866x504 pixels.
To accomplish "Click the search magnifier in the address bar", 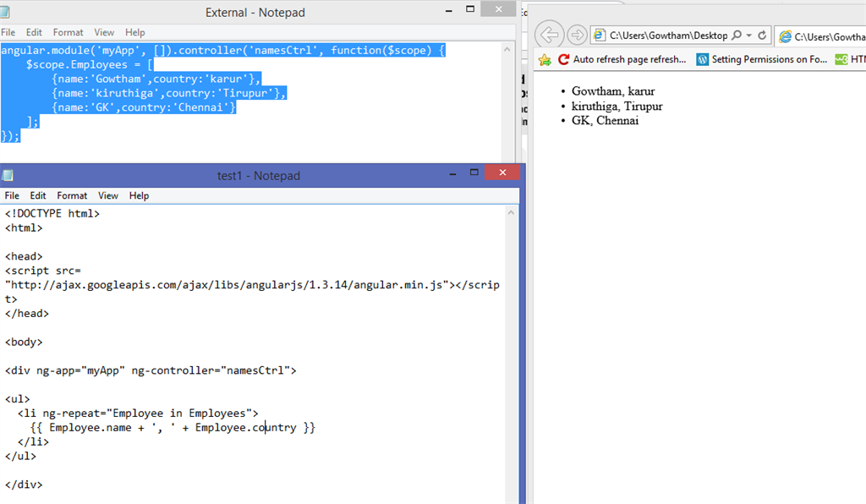I will tap(737, 36).
